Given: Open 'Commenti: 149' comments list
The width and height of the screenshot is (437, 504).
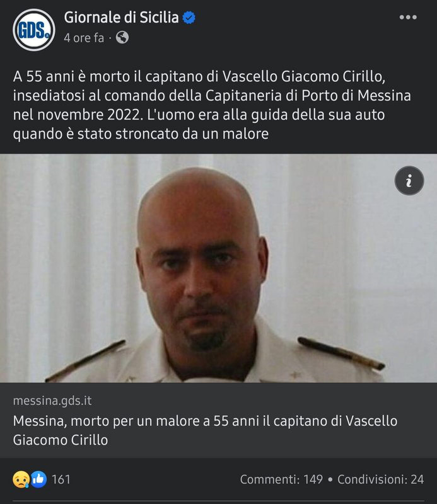Looking at the screenshot, I should [x=281, y=479].
